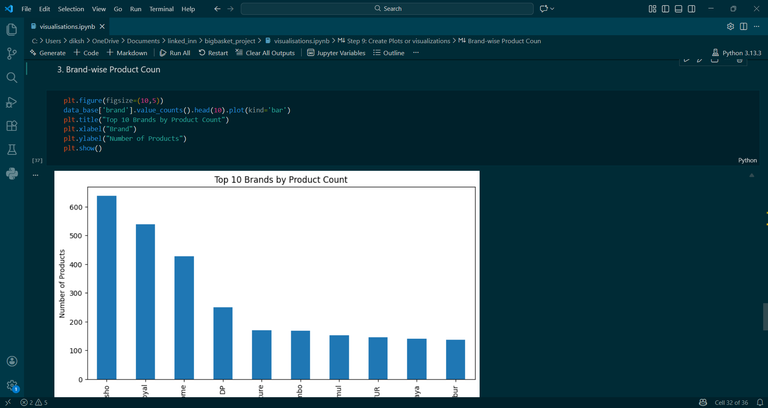Toggle the primary side bar layout
The height and width of the screenshot is (408, 768).
click(x=665, y=9)
